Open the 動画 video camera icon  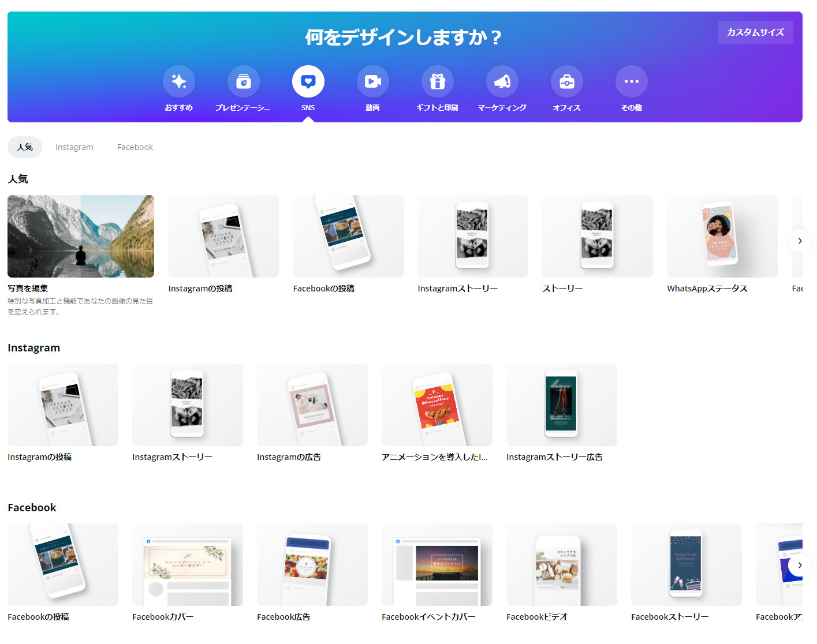[373, 81]
